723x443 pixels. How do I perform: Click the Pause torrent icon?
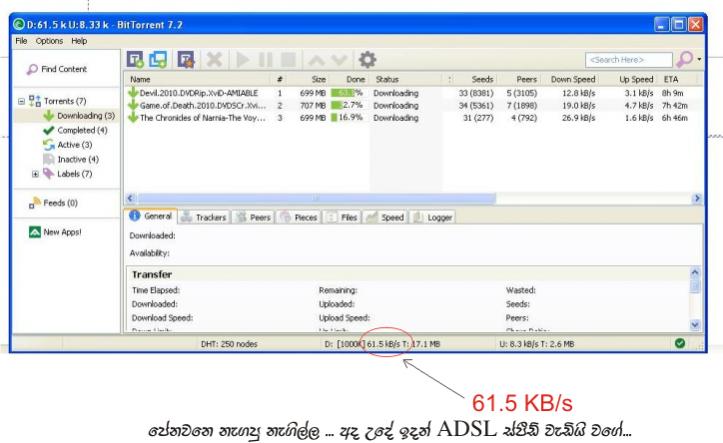[265, 60]
